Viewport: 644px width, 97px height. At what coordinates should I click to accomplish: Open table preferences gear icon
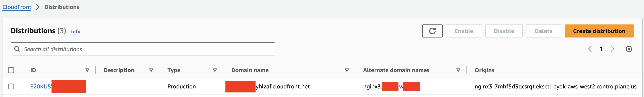[x=629, y=49]
